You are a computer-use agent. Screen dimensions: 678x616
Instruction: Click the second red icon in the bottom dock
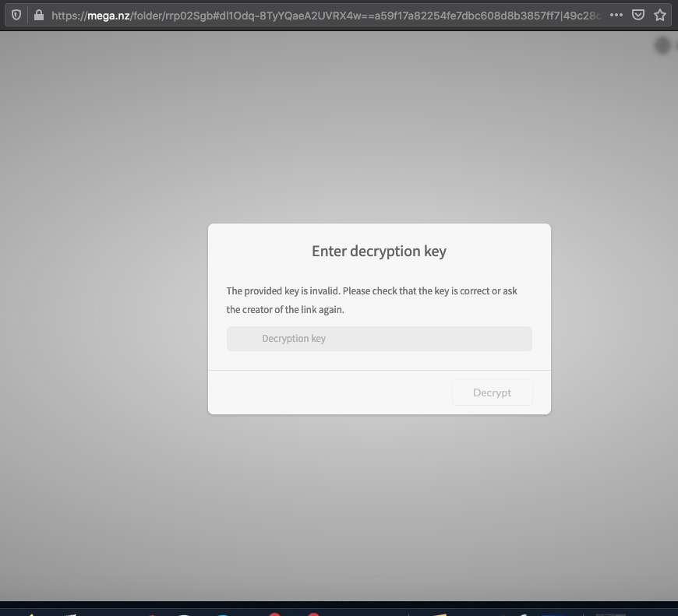click(313, 613)
